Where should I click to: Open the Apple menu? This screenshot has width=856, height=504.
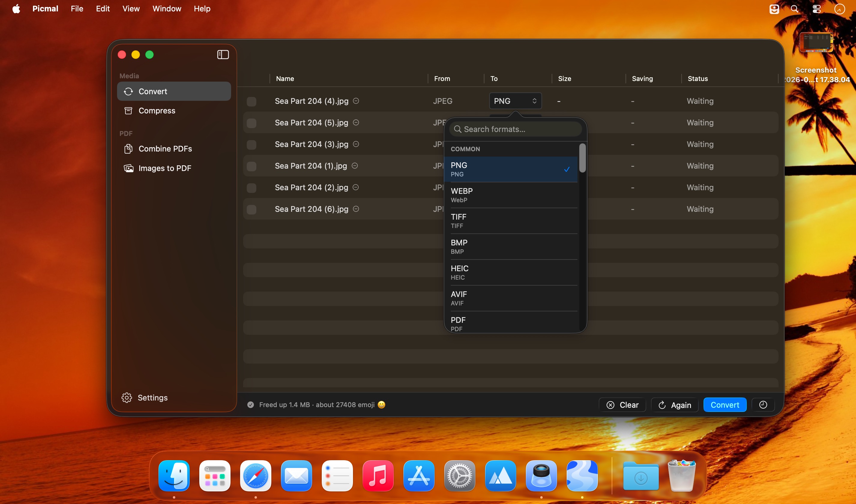click(x=16, y=9)
